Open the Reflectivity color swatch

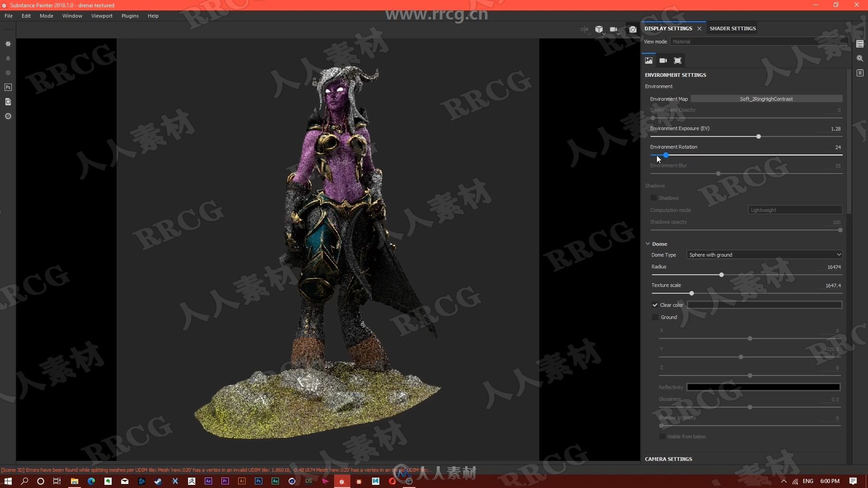(763, 387)
